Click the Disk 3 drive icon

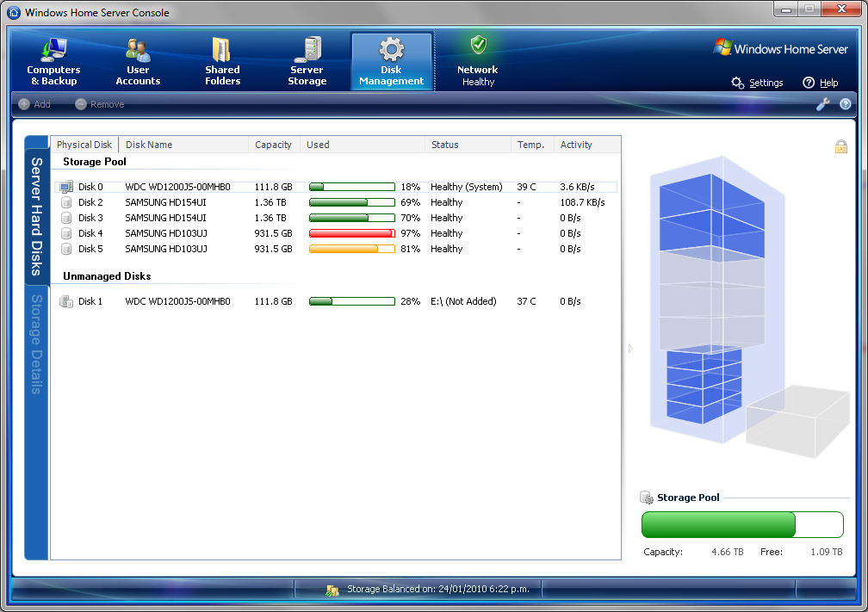click(66, 218)
